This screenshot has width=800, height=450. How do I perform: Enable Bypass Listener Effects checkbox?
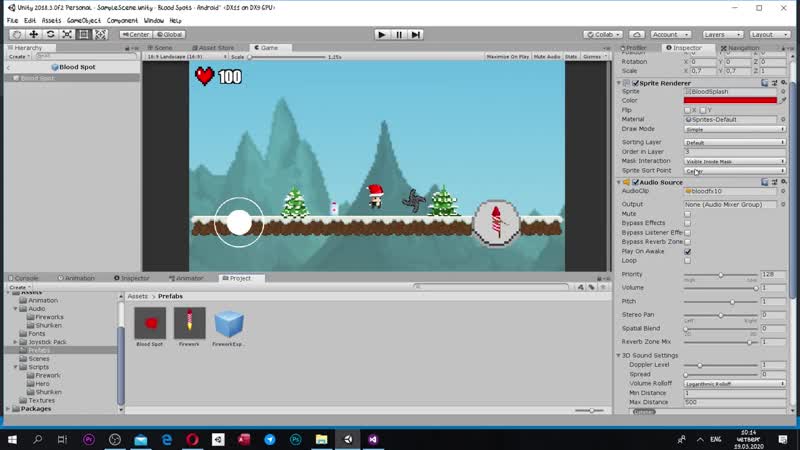click(x=687, y=233)
